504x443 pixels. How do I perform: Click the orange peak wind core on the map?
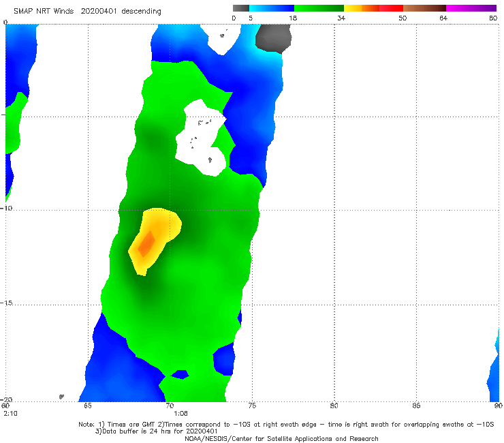point(146,244)
